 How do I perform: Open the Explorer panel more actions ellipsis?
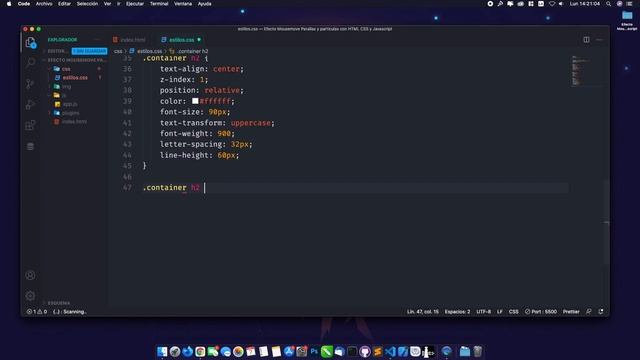tap(97, 40)
